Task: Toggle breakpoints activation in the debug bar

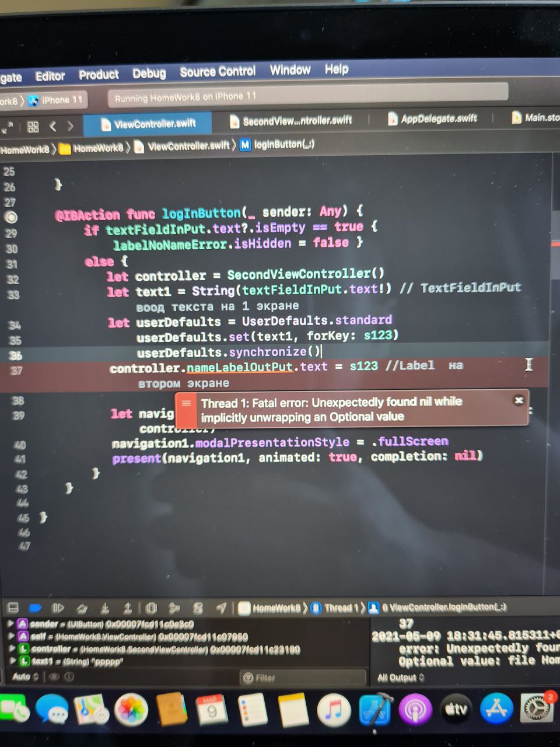Action: (x=36, y=608)
